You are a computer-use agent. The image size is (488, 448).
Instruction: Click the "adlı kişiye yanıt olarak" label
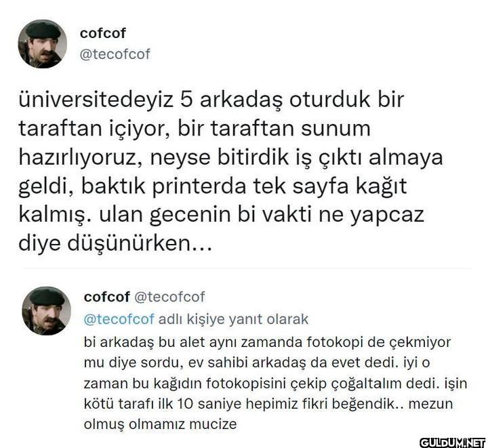pyautogui.click(x=233, y=319)
